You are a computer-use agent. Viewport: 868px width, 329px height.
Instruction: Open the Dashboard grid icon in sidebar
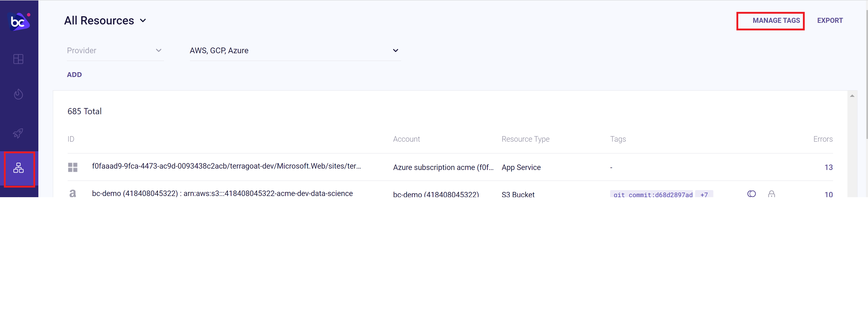(18, 59)
